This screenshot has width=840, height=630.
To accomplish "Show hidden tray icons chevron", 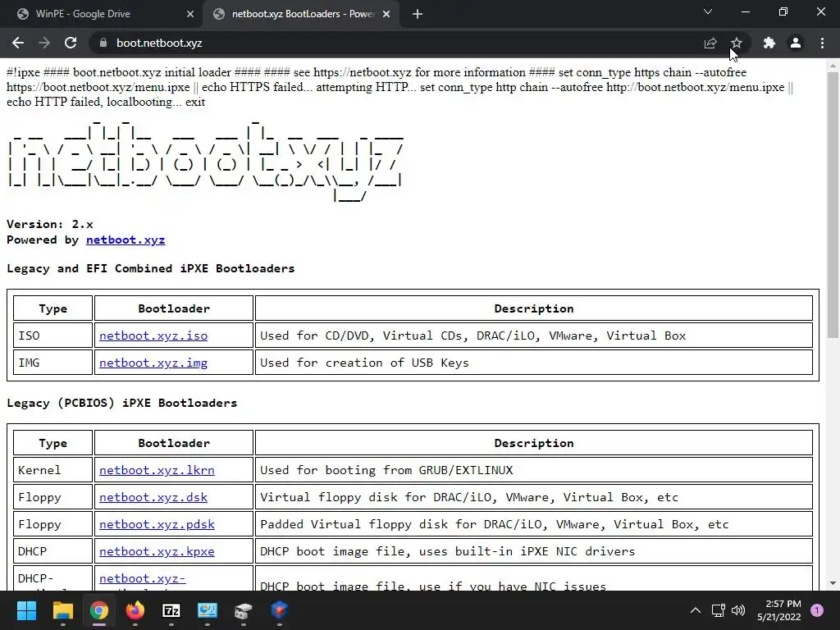I will [x=696, y=610].
